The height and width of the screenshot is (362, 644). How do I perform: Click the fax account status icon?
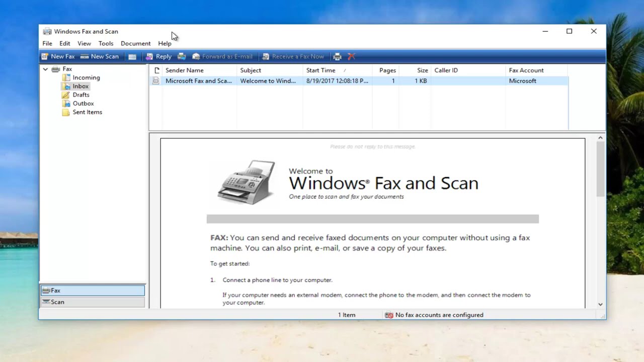coord(389,315)
